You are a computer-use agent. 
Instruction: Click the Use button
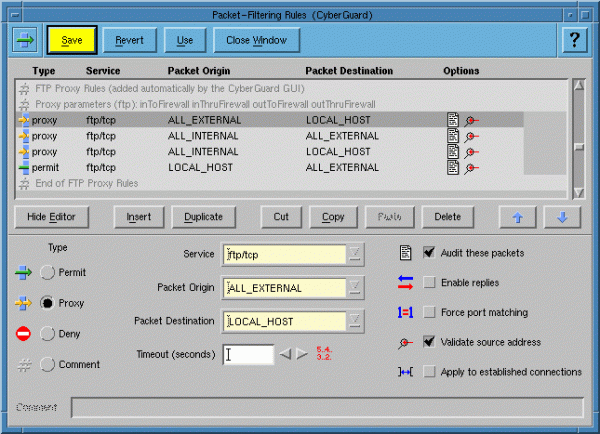point(185,40)
